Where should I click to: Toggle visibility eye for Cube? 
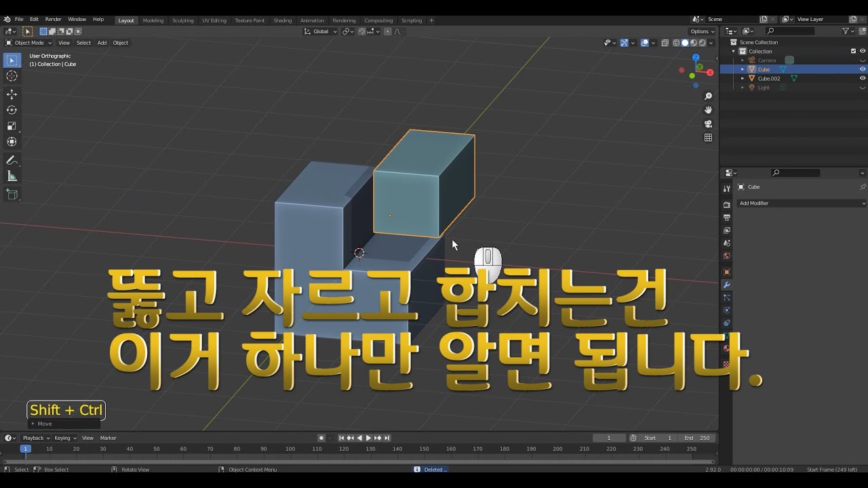tap(863, 69)
